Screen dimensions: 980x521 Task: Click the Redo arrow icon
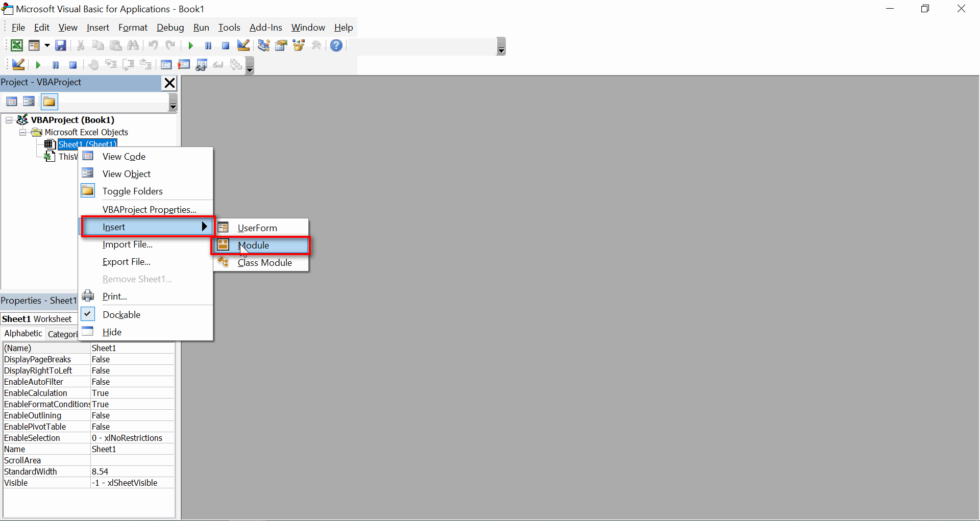coord(170,45)
